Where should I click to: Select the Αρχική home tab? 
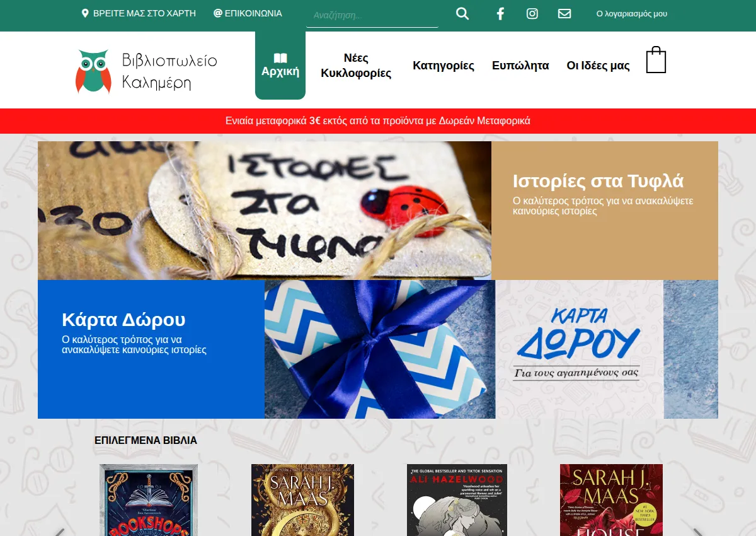coord(280,66)
